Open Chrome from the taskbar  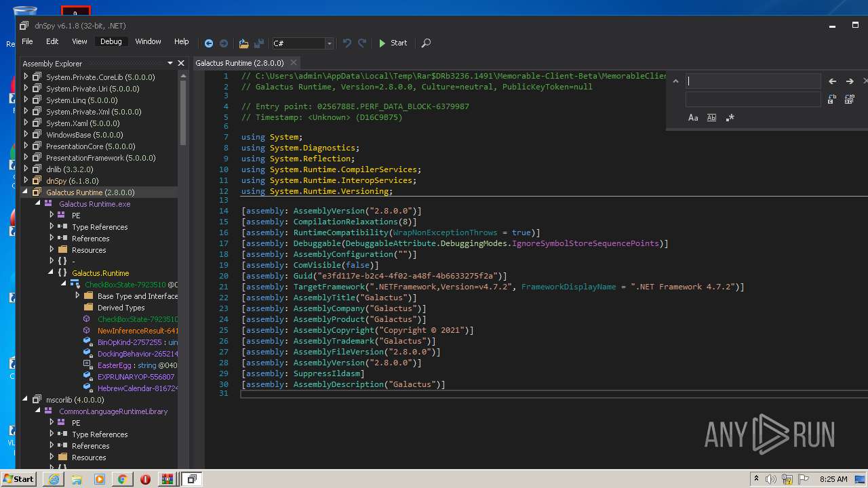pos(122,479)
